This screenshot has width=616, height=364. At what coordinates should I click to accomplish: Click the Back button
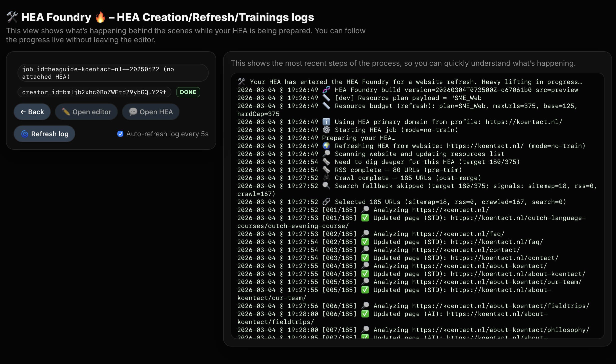(x=32, y=112)
